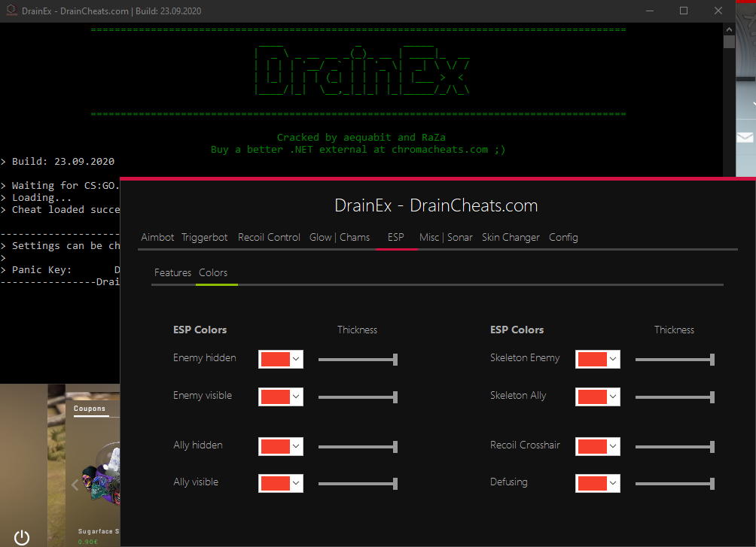
Task: Open the Aimbot tab
Action: 157,237
